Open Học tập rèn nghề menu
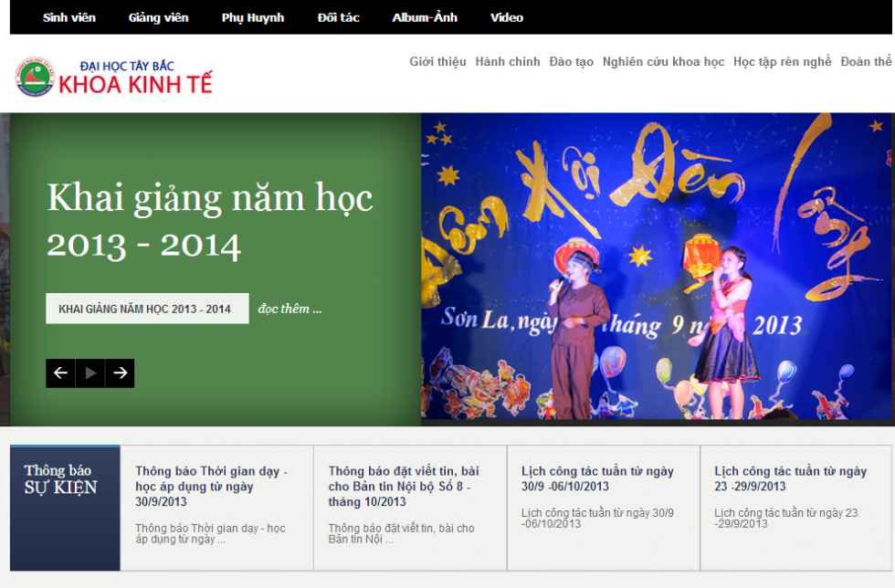Screen dimensions: 895x588 (x=783, y=62)
